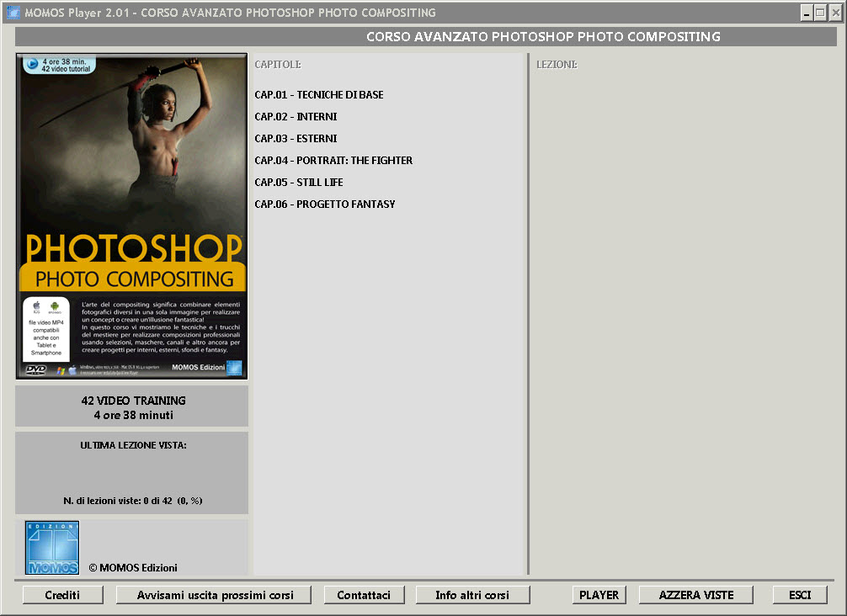Open CAP.06 - PROGETTO FANTASY chapter

[x=325, y=204]
